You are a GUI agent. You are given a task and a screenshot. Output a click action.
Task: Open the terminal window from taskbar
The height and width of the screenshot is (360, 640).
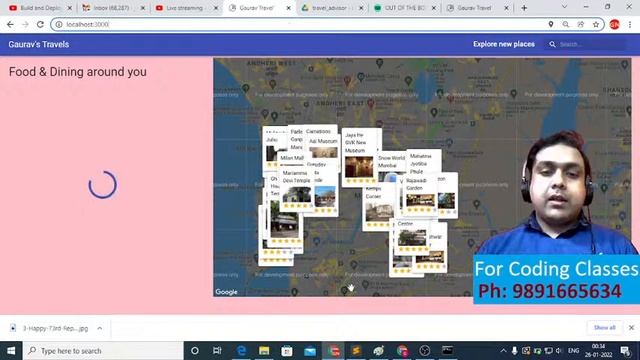pyautogui.click(x=447, y=351)
